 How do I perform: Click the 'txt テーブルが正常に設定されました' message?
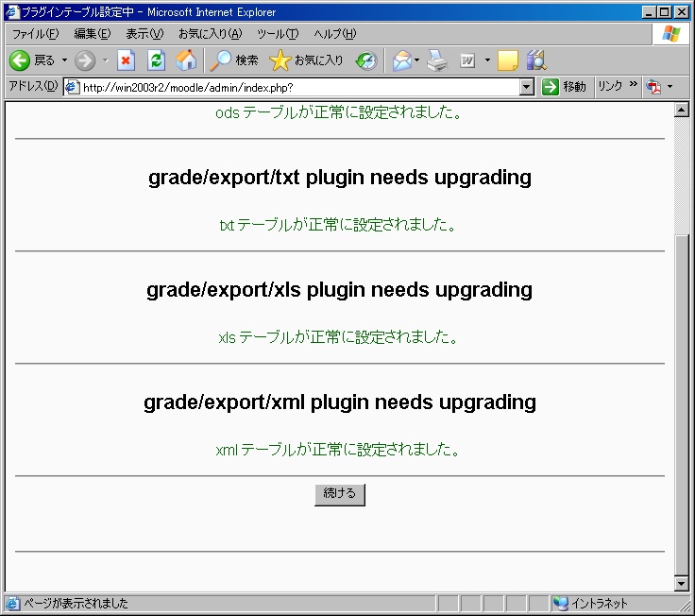click(x=338, y=225)
